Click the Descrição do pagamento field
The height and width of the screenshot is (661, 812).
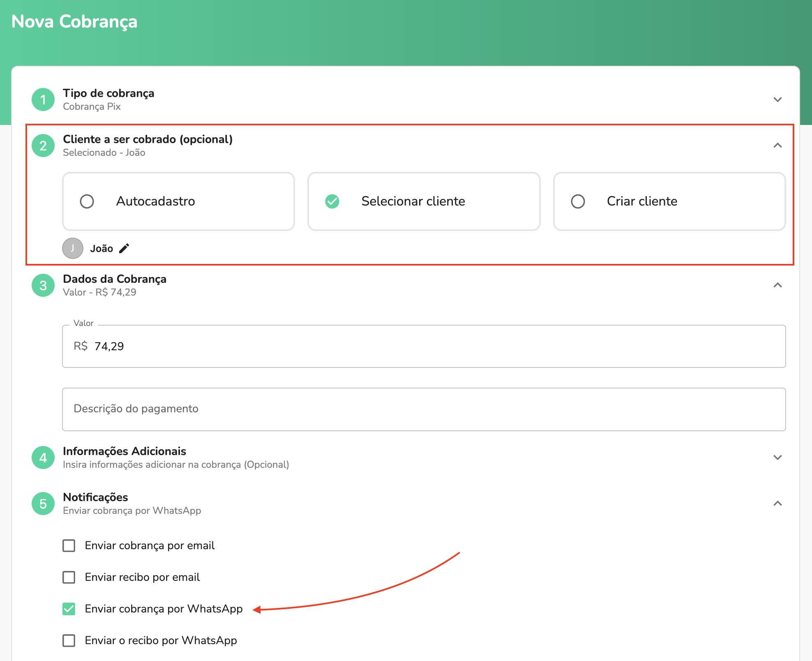[424, 409]
